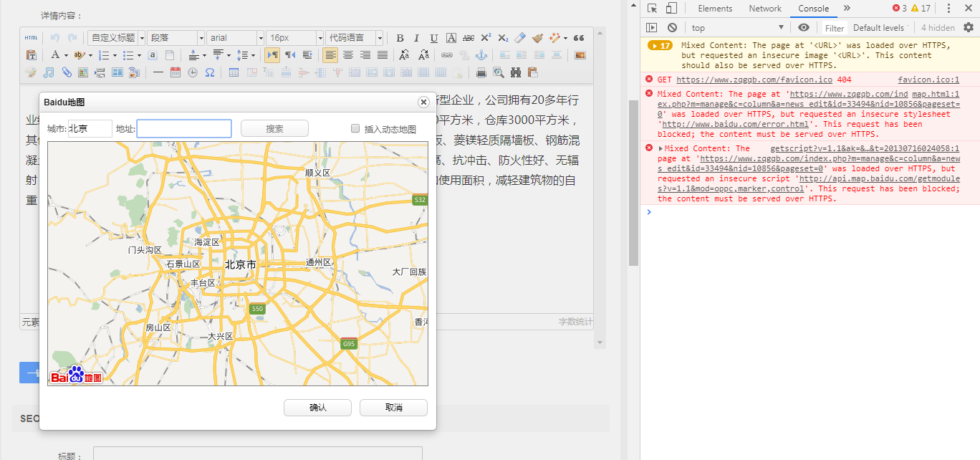This screenshot has height=460, width=980.
Task: Close the Baidu地图 dialog
Action: tap(423, 102)
